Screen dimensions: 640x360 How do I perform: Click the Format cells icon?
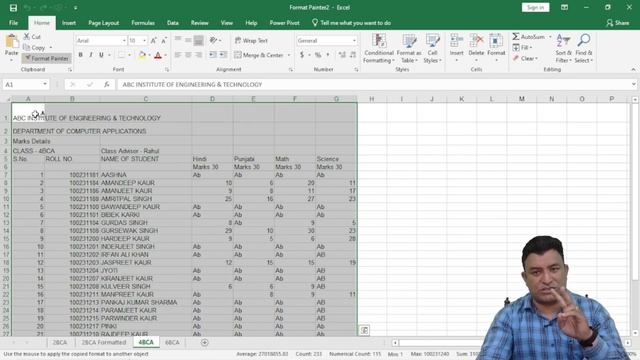[x=496, y=41]
